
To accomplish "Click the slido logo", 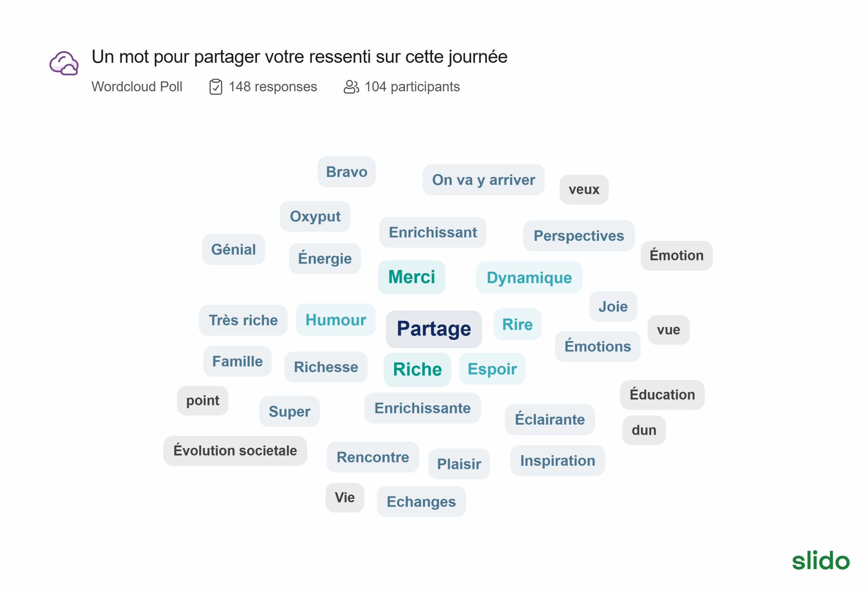I will click(x=821, y=560).
